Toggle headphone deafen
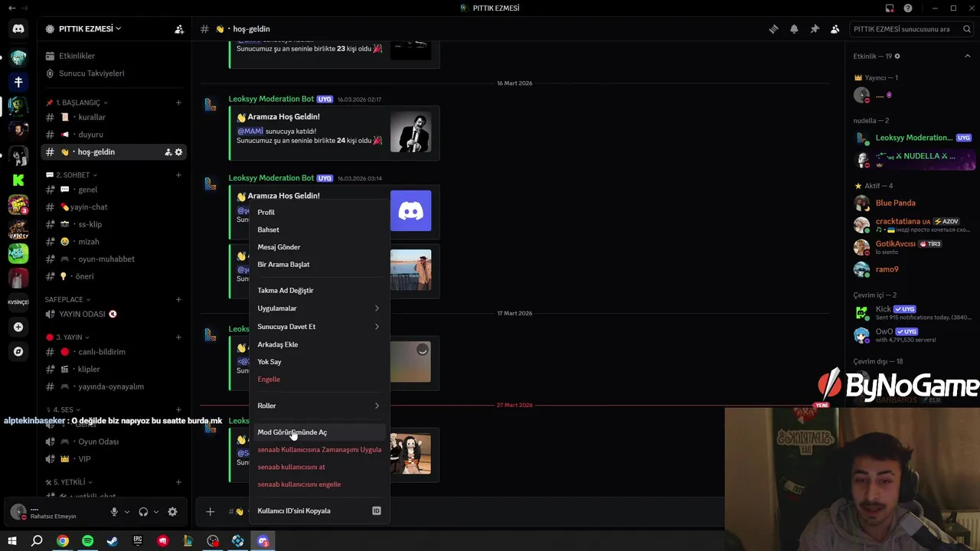The image size is (980, 551). pos(143,512)
